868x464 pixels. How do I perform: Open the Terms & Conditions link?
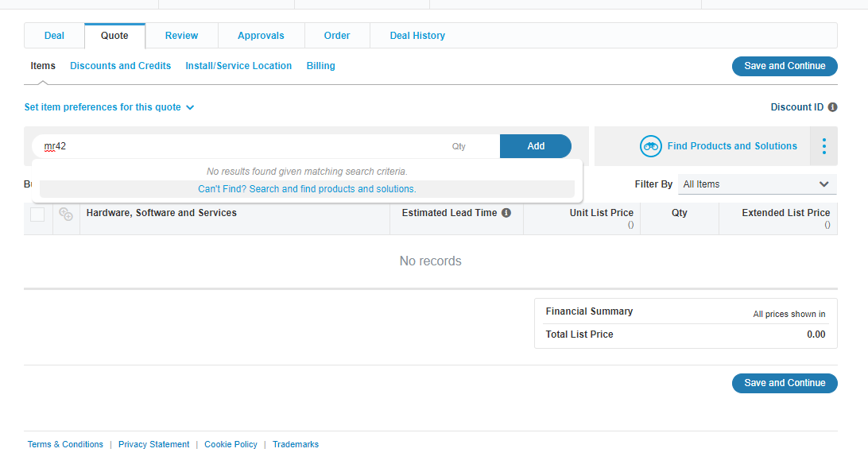pyautogui.click(x=65, y=444)
